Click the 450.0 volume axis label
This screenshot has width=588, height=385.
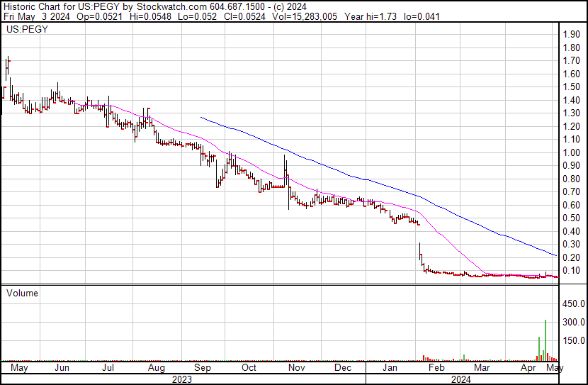point(572,303)
